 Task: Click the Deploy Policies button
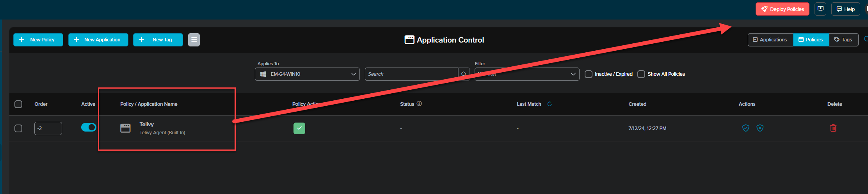click(782, 9)
